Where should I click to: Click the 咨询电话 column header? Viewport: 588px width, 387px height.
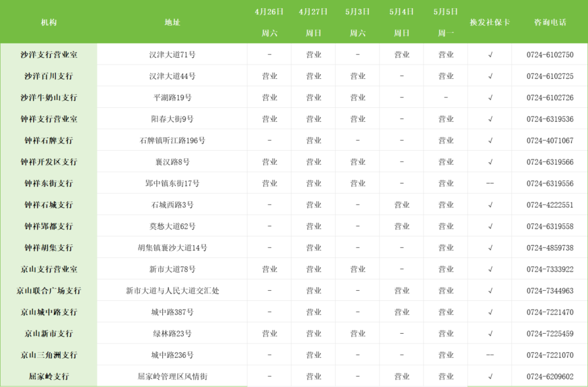coord(550,22)
